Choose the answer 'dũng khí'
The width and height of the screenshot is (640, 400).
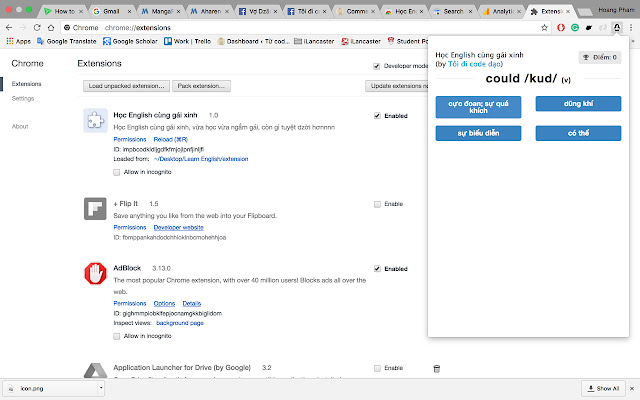[x=578, y=104]
